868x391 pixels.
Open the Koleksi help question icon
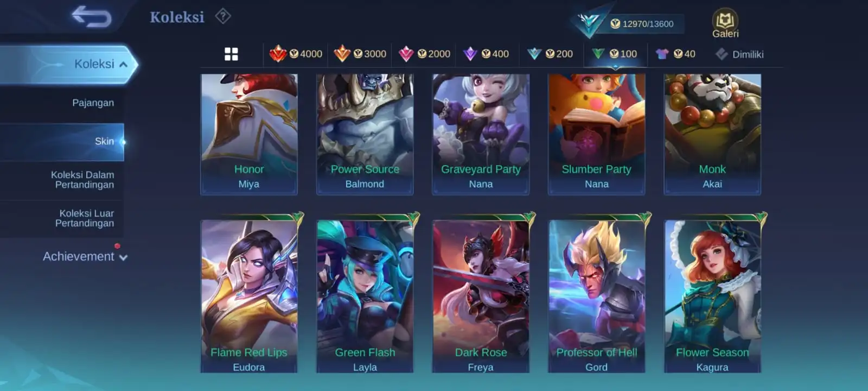click(223, 16)
